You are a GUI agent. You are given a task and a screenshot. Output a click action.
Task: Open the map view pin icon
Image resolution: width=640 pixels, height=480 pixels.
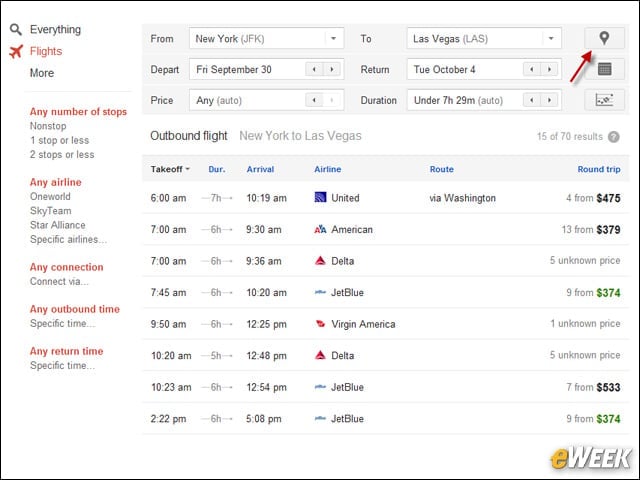point(604,38)
